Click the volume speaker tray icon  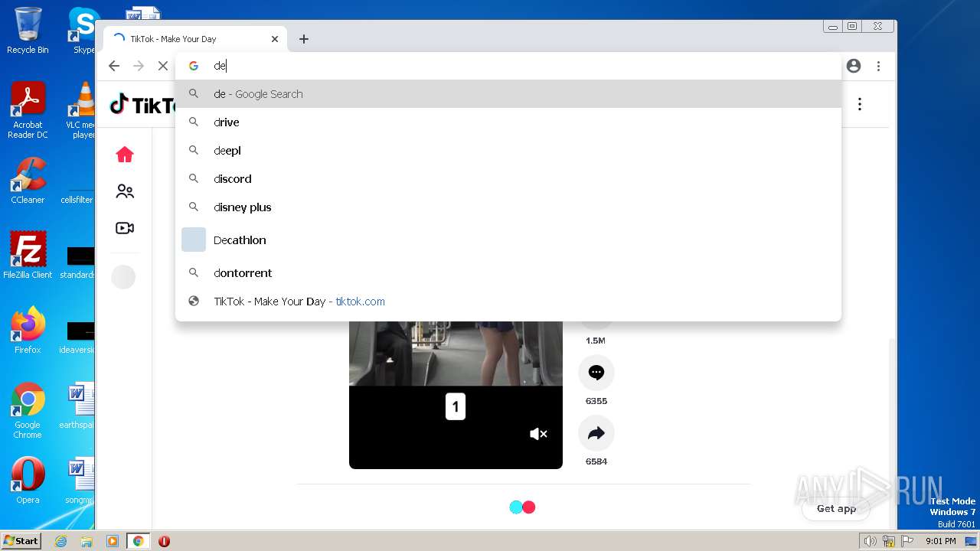coord(870,541)
